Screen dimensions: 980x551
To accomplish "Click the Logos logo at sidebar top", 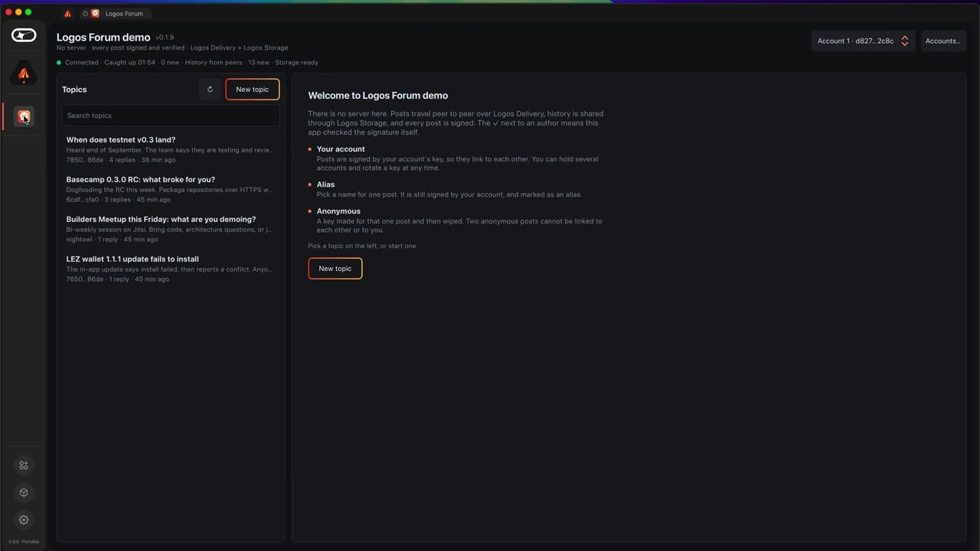I will pyautogui.click(x=24, y=35).
